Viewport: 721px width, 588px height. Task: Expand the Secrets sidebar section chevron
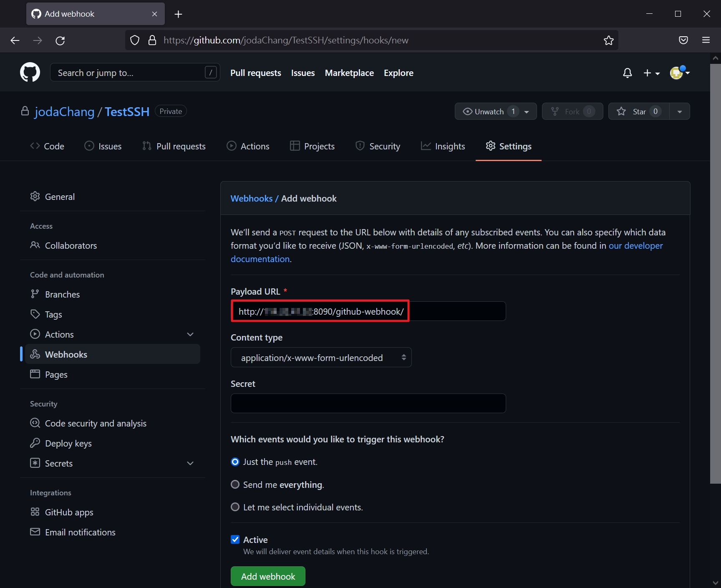point(190,463)
